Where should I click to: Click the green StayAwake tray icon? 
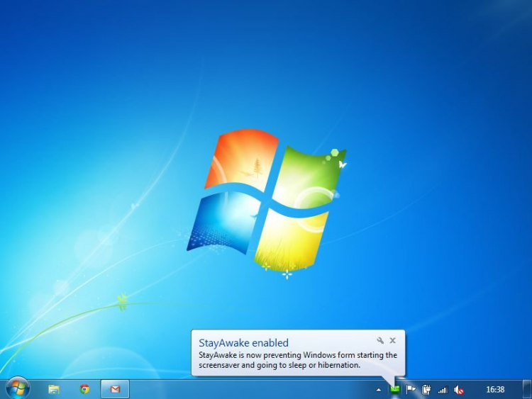pyautogui.click(x=394, y=390)
